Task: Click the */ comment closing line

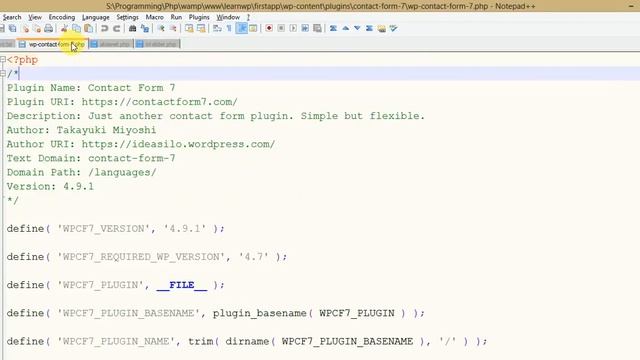Action: [x=13, y=200]
